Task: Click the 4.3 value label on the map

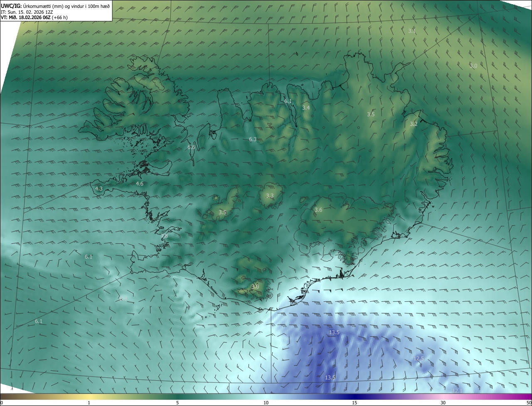Action: 99,188
